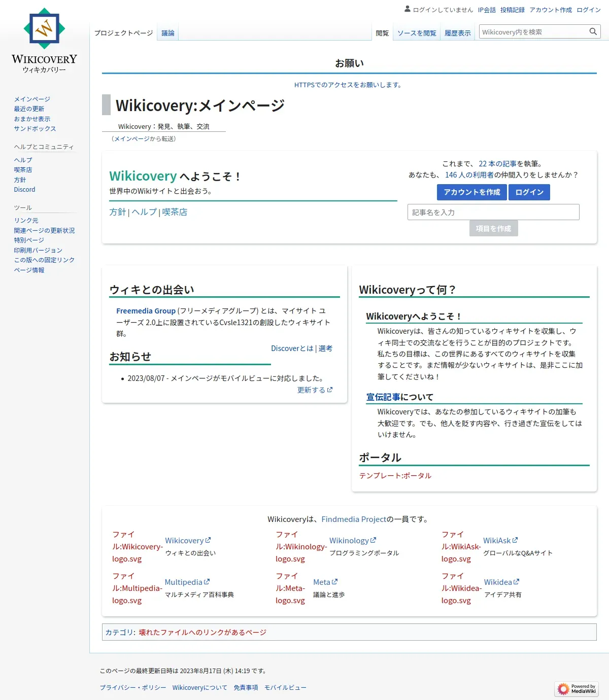This screenshot has width=609, height=700.
Task: Open the Wikidea external link
Action: click(501, 582)
